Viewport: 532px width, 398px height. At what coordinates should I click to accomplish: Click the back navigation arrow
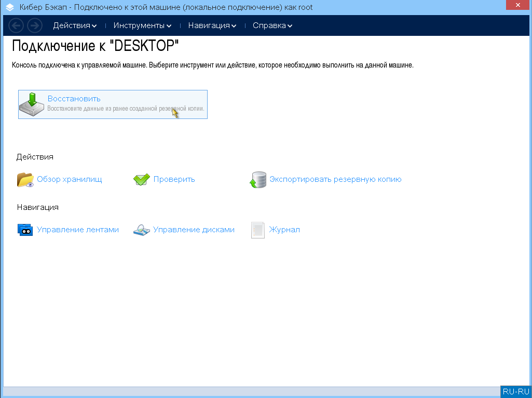coord(17,25)
